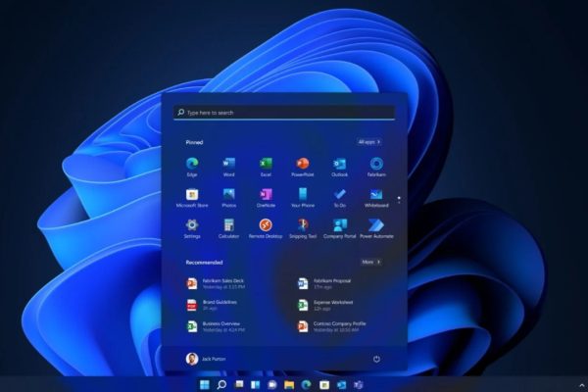This screenshot has height=392, width=588.
Task: Open the Company Portal app
Action: pyautogui.click(x=339, y=228)
